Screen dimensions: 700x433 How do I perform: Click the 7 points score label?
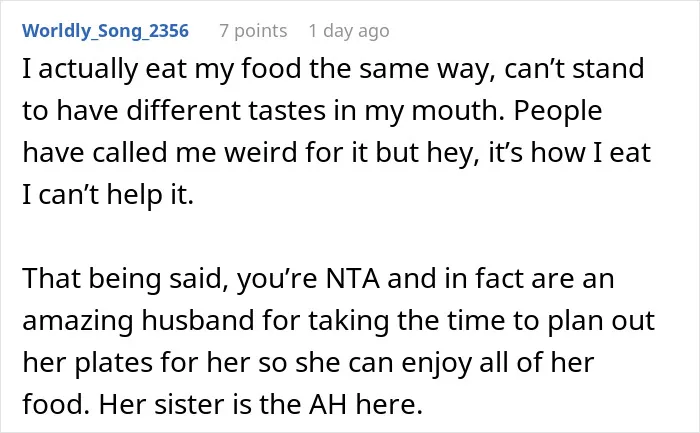253,31
